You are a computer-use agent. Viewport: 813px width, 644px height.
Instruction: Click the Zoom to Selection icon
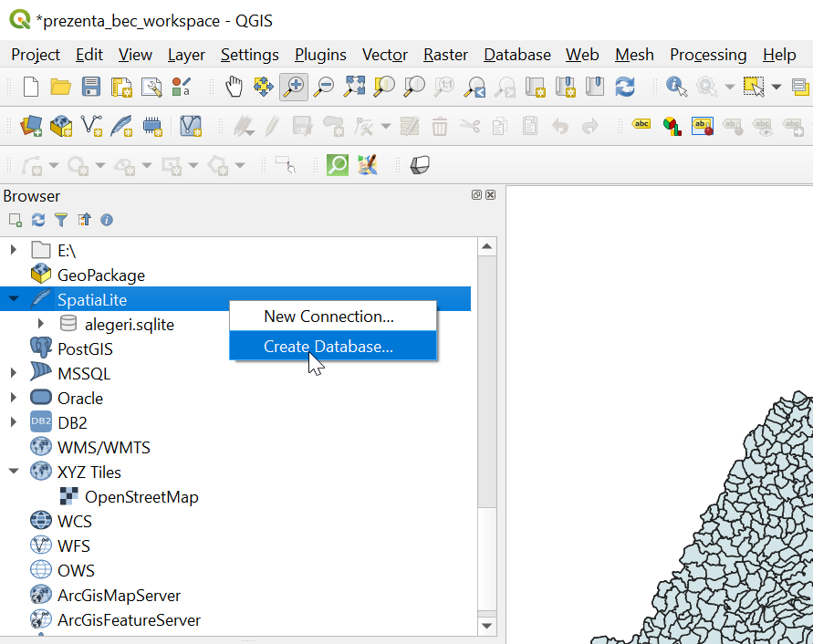384,87
